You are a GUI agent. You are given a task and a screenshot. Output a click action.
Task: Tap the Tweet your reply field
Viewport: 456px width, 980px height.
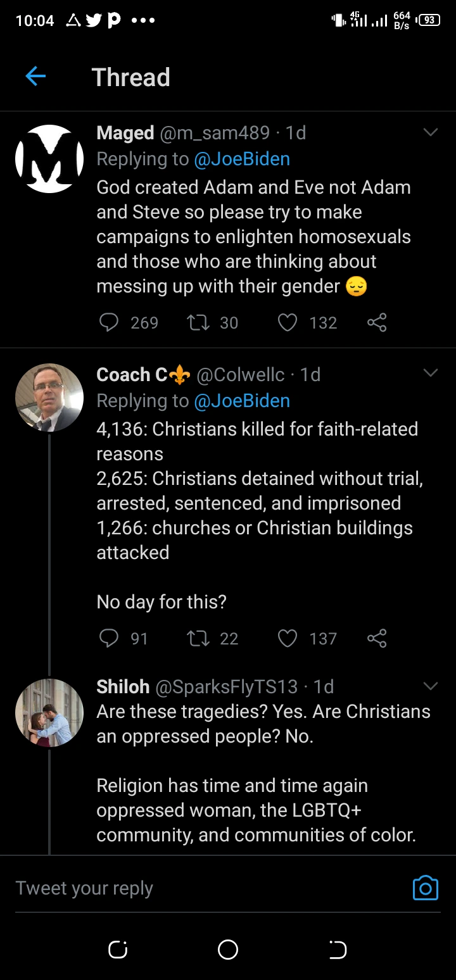pyautogui.click(x=190, y=888)
